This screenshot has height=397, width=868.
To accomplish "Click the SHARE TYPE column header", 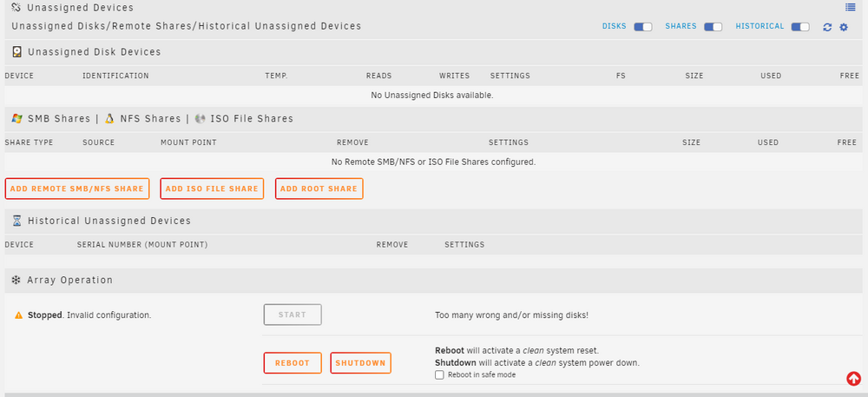I will point(29,142).
